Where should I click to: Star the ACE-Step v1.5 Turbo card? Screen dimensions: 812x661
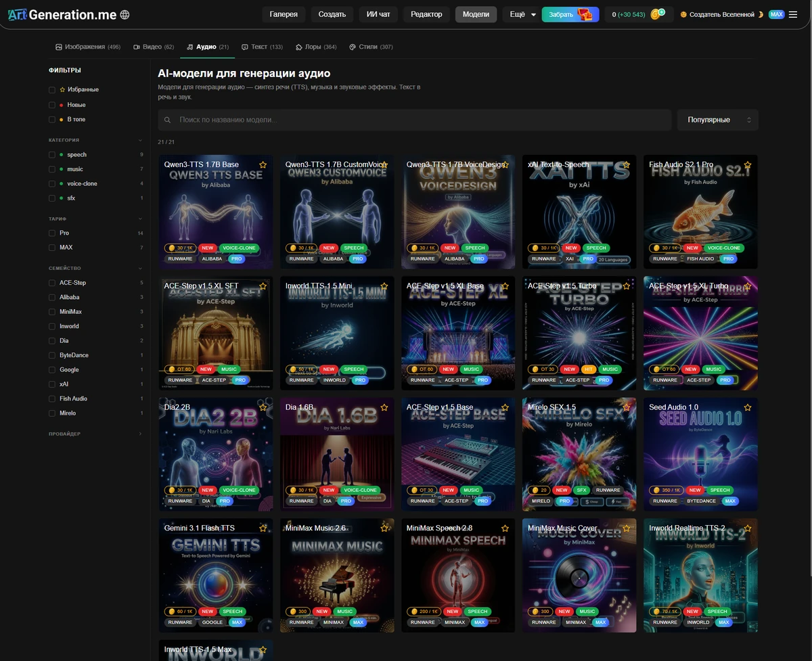coord(627,286)
